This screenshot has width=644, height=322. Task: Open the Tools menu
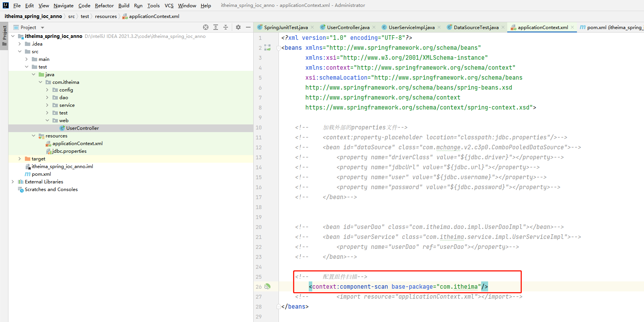point(153,5)
